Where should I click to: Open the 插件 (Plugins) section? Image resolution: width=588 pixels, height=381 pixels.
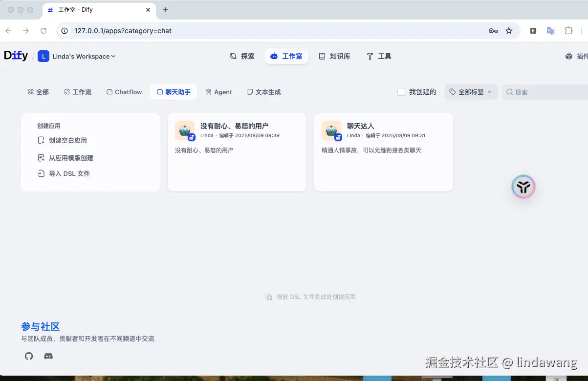577,56
